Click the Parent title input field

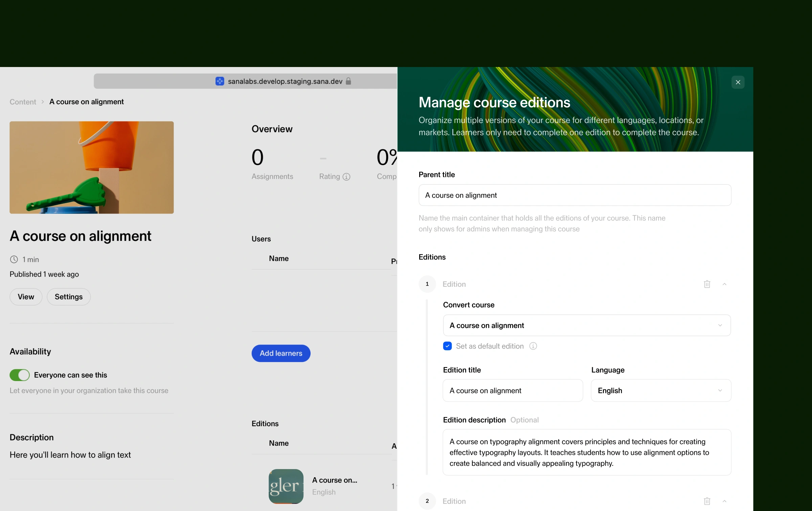pyautogui.click(x=574, y=195)
